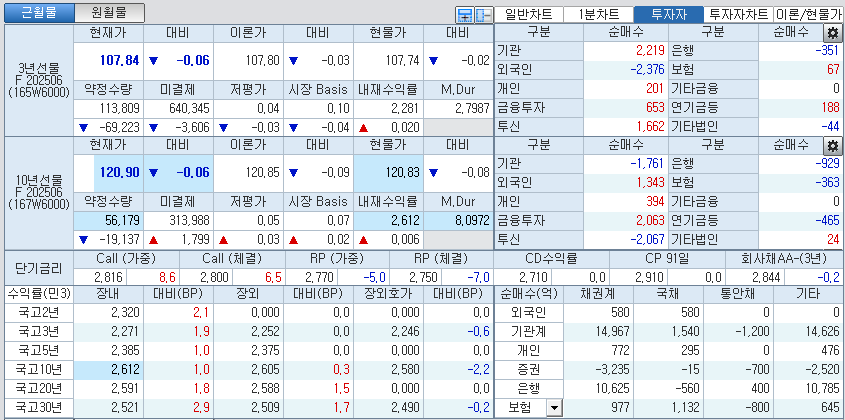Select the 국고30년 row label
Viewport: 845px width, 420px height.
point(39,407)
